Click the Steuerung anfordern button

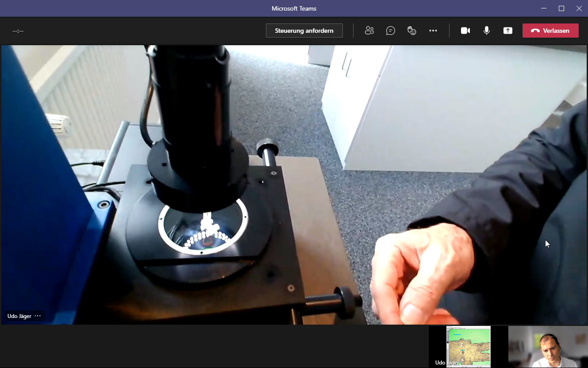click(304, 31)
